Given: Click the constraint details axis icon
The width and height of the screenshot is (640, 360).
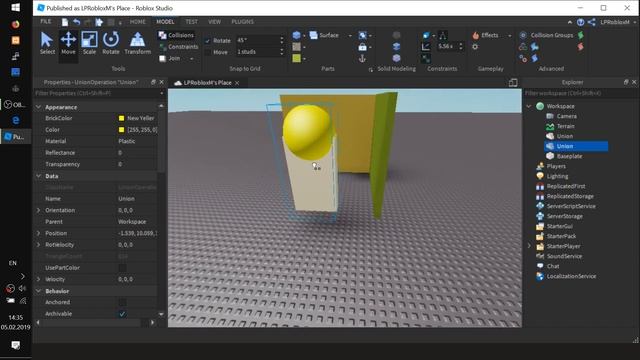Looking at the screenshot, I should click(x=426, y=47).
